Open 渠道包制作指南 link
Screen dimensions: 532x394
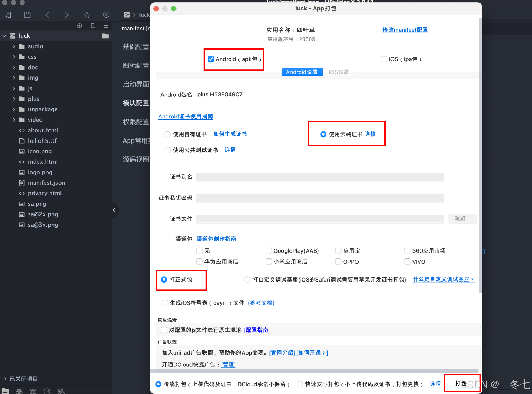[216, 239]
